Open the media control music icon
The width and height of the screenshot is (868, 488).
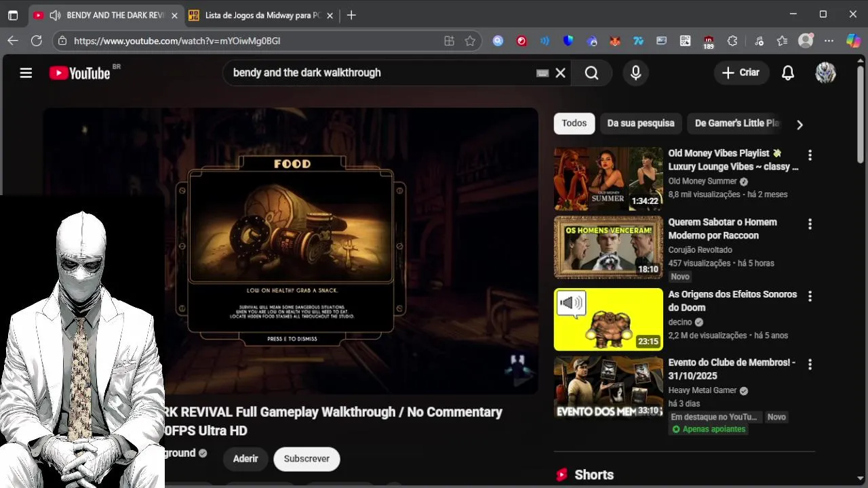click(759, 41)
